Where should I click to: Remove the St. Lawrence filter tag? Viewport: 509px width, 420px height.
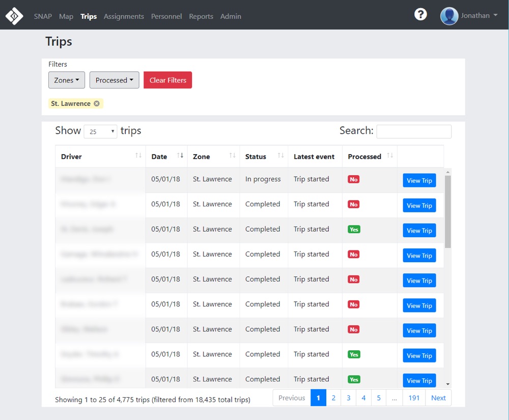coord(97,104)
